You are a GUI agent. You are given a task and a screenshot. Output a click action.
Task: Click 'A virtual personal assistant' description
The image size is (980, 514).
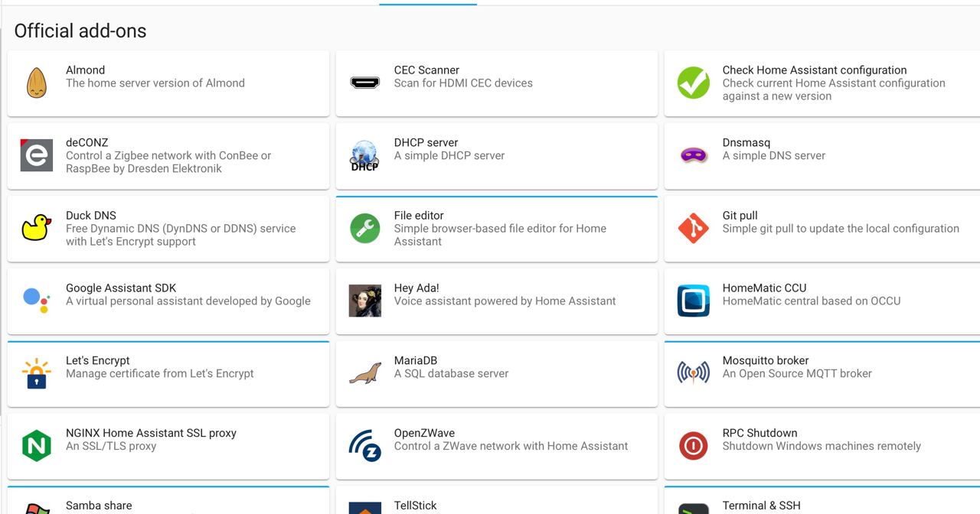188,301
